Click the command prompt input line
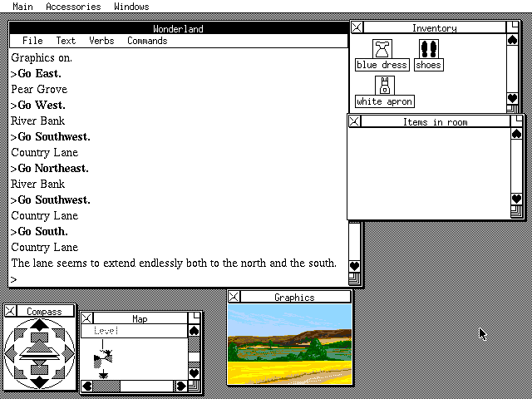Screen dimensions: 532x399 (179, 279)
